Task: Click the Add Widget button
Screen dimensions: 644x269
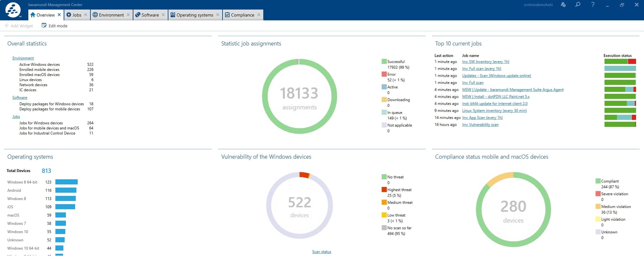Action: coord(19,26)
